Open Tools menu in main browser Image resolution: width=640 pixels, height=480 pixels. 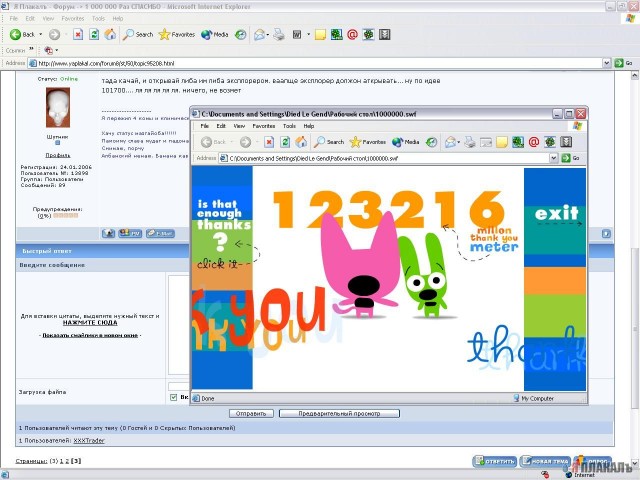pos(98,18)
